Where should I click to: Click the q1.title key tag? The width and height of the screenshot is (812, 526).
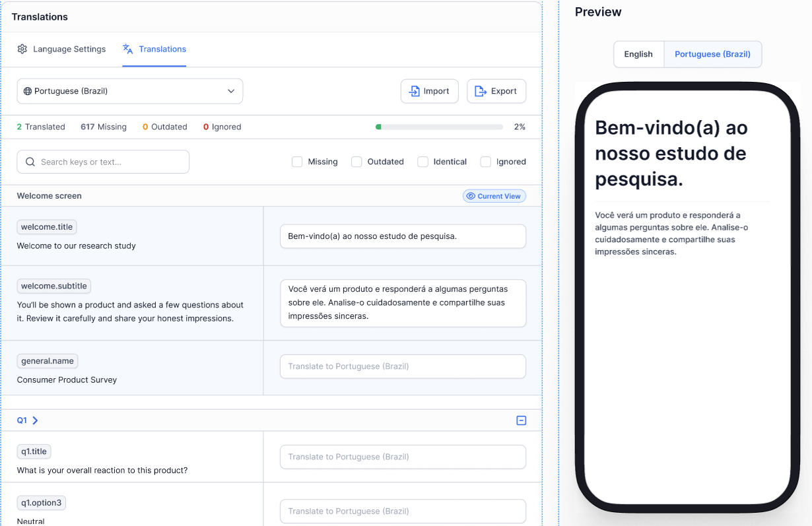click(34, 451)
